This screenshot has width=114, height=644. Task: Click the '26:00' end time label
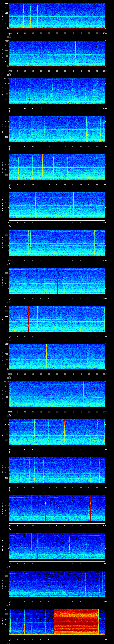[105, 374]
